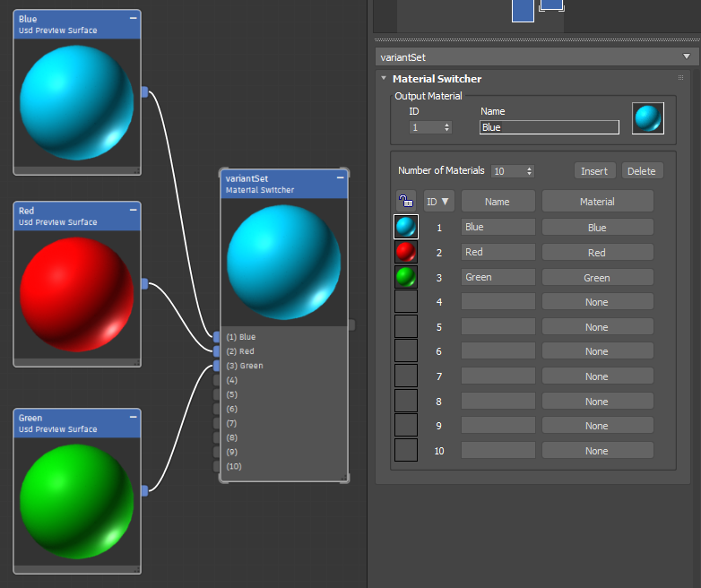The width and height of the screenshot is (701, 588).
Task: Click the Delete button
Action: pyautogui.click(x=642, y=171)
